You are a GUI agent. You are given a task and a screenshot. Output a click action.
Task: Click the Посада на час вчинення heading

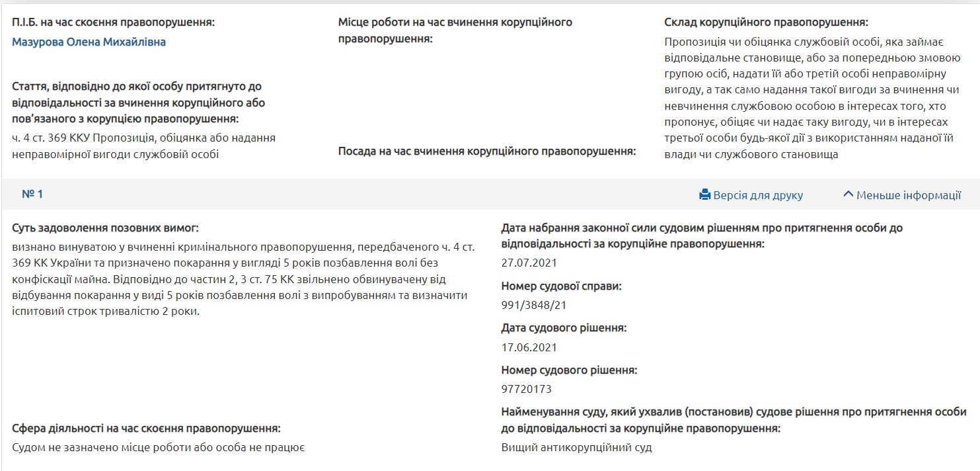coord(486,151)
